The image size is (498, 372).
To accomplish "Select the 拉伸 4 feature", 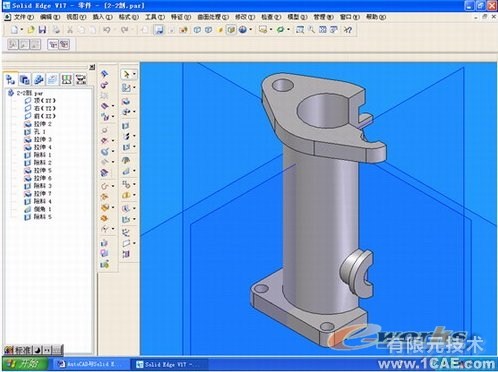I will click(x=38, y=147).
